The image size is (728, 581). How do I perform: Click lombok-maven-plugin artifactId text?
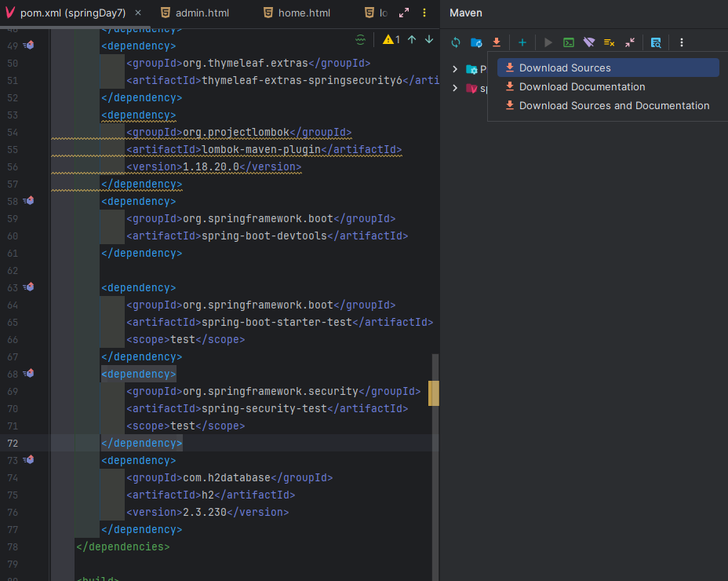pyautogui.click(x=261, y=150)
